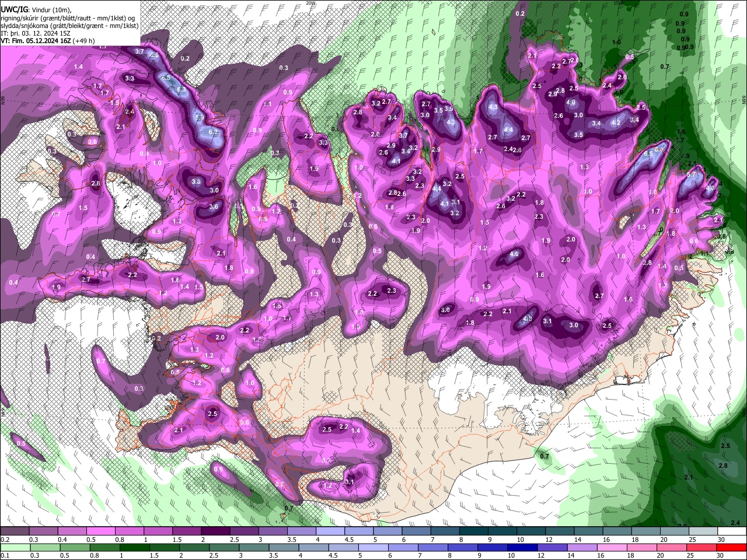Select the navy blue swatch labeled 10, lower row
The height and width of the screenshot is (560, 747).
(523, 547)
